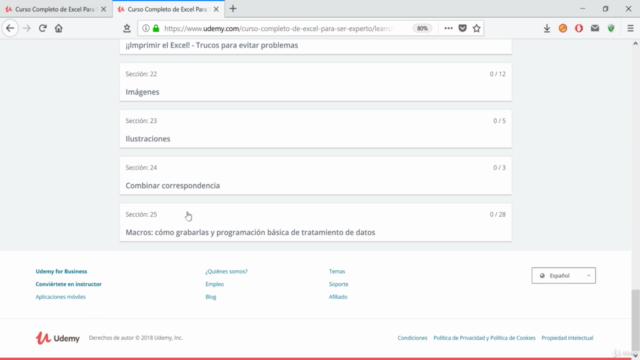The width and height of the screenshot is (640, 360).
Task: Click the green shield extension icon
Action: tap(611, 28)
